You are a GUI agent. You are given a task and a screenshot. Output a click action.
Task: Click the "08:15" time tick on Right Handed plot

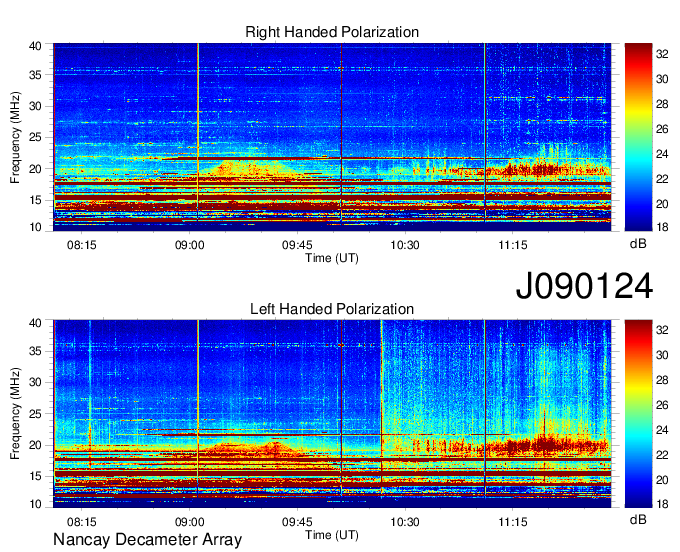click(82, 245)
